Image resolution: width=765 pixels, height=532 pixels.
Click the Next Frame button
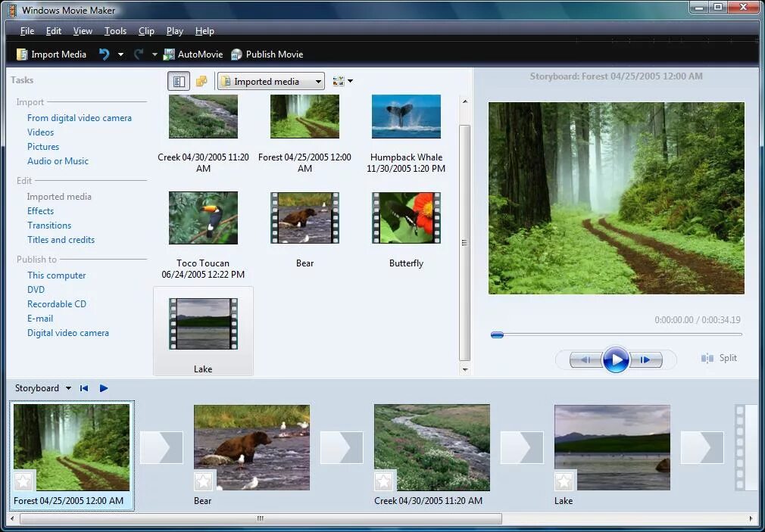click(x=645, y=360)
